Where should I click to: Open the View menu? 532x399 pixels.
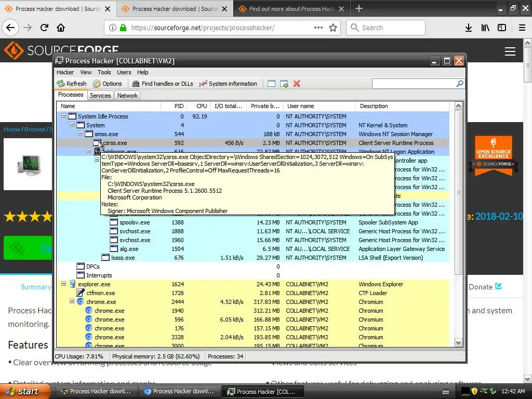[86, 72]
